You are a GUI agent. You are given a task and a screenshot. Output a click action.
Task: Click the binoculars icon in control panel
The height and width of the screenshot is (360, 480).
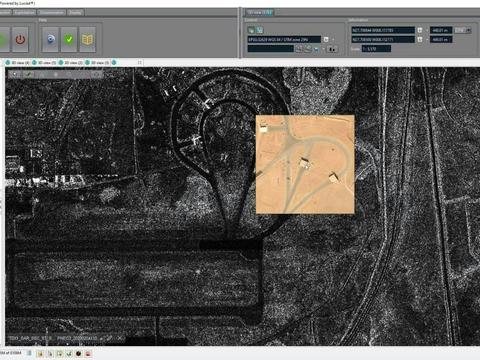pyautogui.click(x=332, y=49)
